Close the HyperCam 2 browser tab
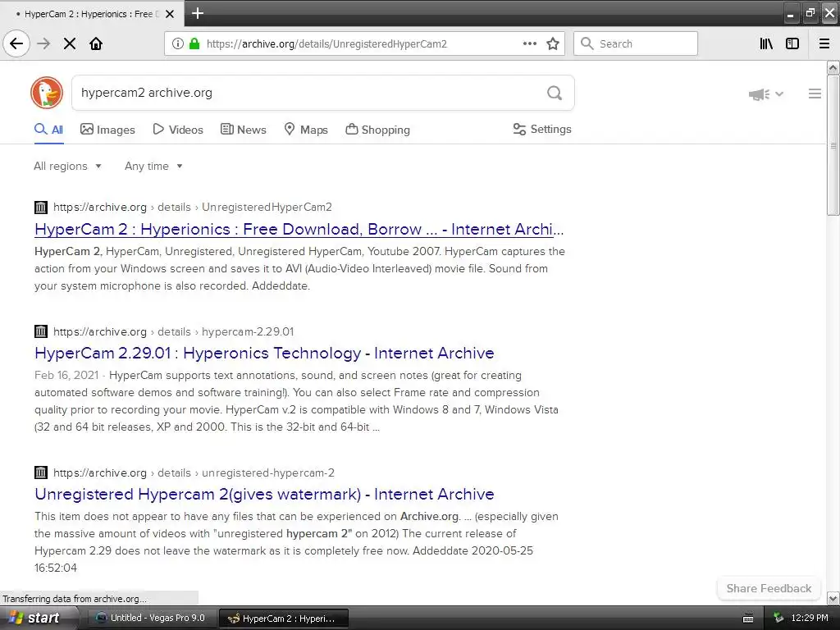Screen dimensions: 840x630 [x=170, y=14]
